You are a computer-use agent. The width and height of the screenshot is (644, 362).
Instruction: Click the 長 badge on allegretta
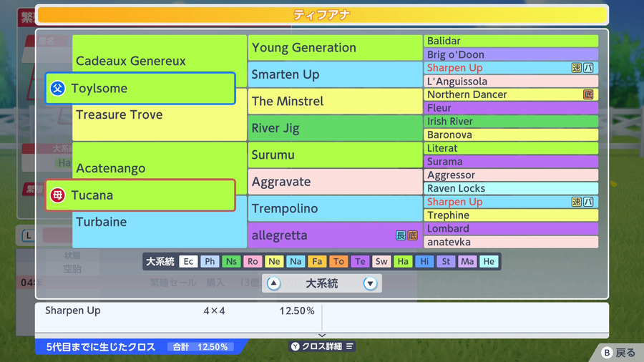(401, 235)
